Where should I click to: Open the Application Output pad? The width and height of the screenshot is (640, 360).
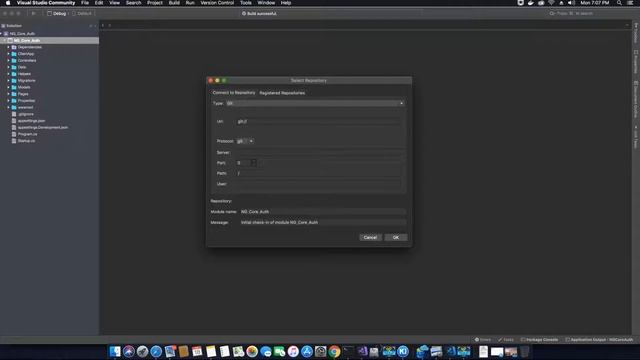(599, 340)
